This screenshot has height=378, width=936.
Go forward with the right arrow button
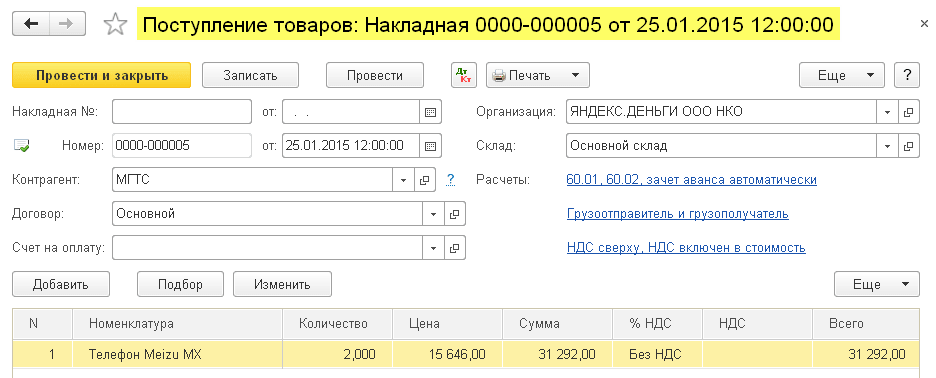pyautogui.click(x=67, y=23)
